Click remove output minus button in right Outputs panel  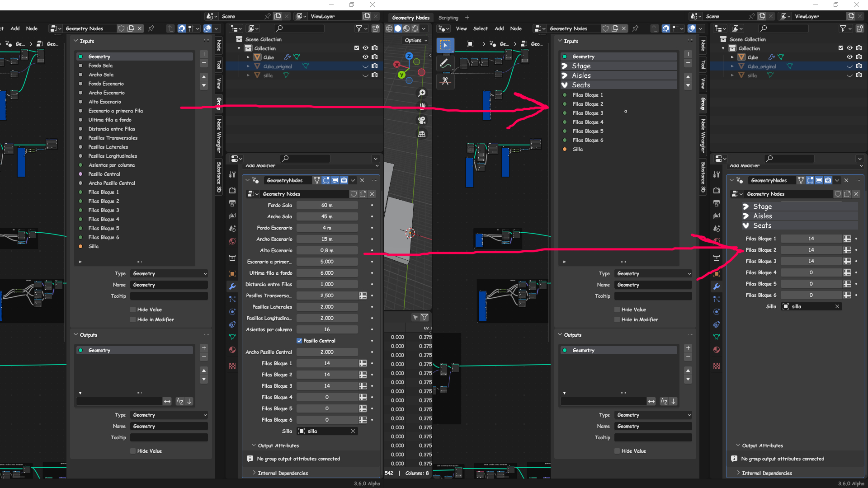click(x=688, y=357)
